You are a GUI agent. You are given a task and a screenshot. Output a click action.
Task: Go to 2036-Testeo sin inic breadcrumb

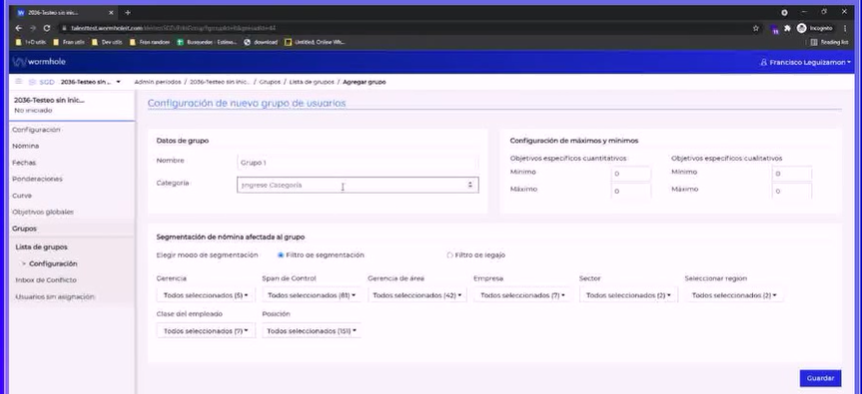click(x=220, y=82)
